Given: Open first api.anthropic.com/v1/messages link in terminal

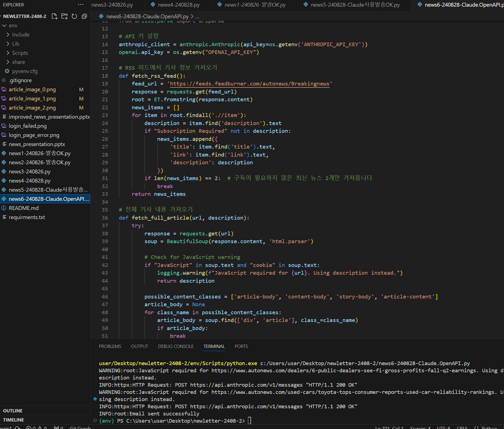Looking at the screenshot, I should [x=246, y=385].
